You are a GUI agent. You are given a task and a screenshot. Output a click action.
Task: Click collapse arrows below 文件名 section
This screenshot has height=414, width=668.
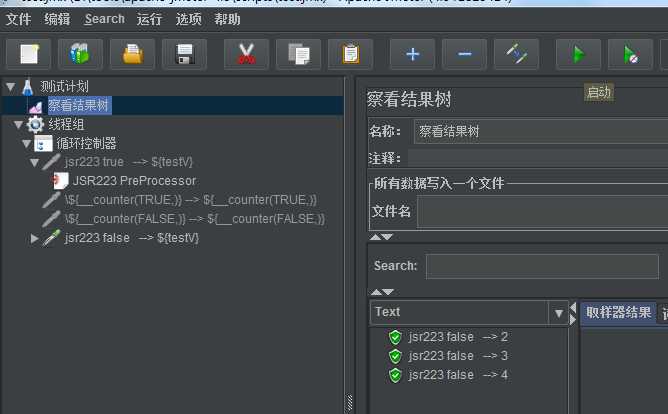click(381, 237)
